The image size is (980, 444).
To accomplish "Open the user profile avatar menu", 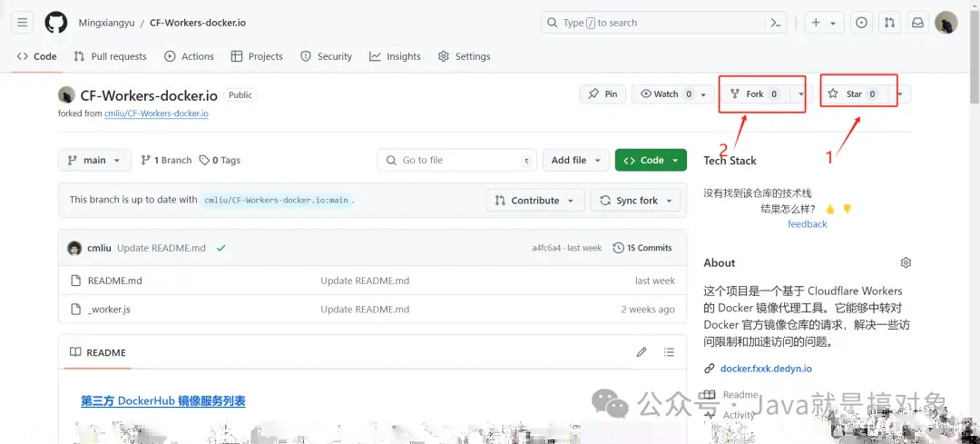I will tap(946, 23).
